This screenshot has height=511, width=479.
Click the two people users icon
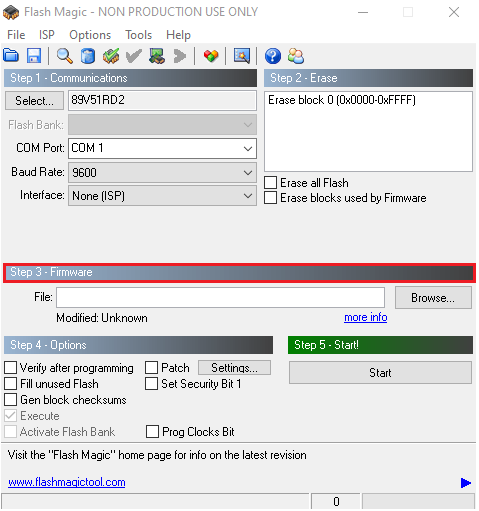coord(296,56)
